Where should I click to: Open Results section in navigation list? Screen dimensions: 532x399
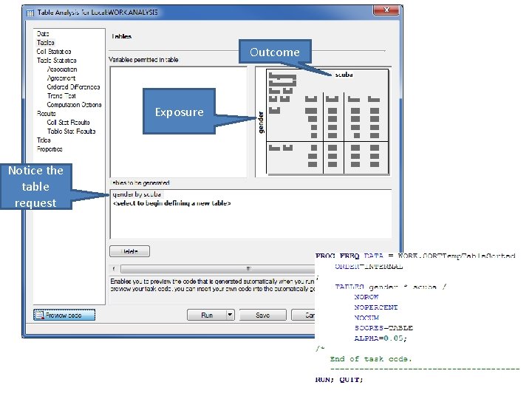46,113
